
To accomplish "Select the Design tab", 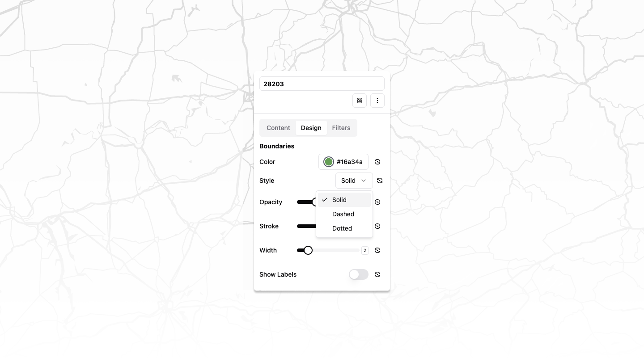I will pyautogui.click(x=311, y=128).
